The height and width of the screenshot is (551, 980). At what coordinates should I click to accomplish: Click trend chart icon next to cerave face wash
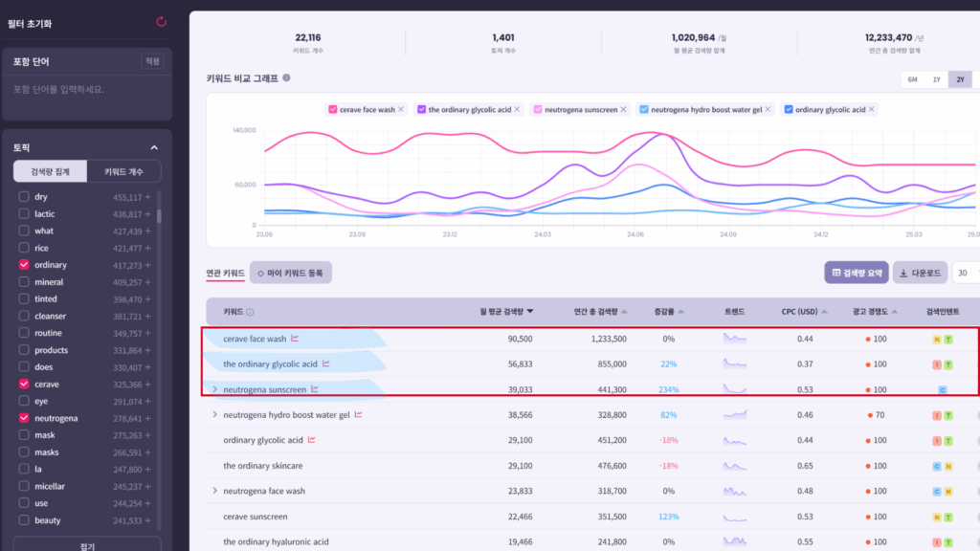pyautogui.click(x=296, y=339)
